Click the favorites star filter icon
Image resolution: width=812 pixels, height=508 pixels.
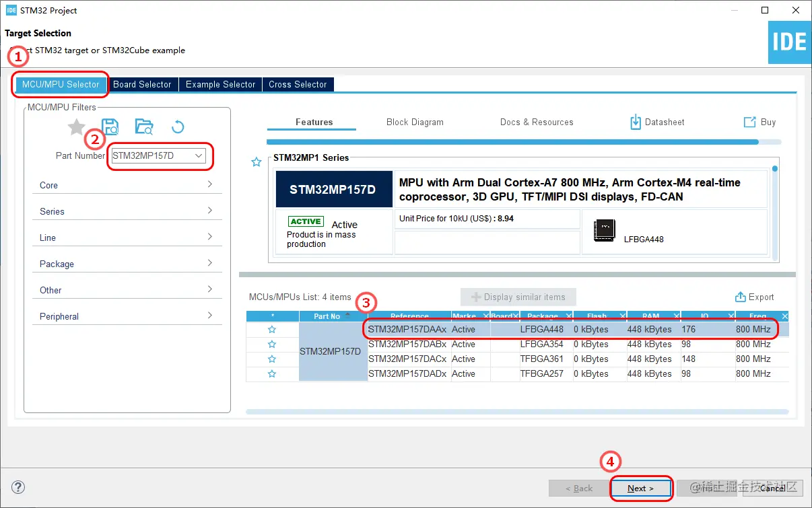[x=77, y=126]
